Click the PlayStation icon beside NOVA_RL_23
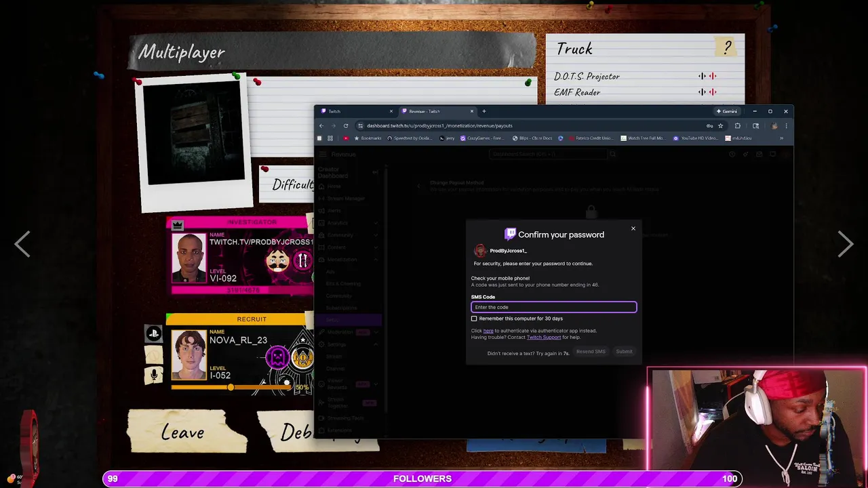Image resolution: width=868 pixels, height=488 pixels. pos(154,333)
